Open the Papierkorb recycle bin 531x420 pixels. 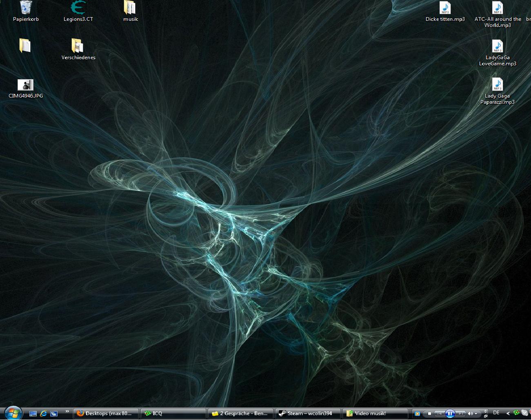pos(26,8)
